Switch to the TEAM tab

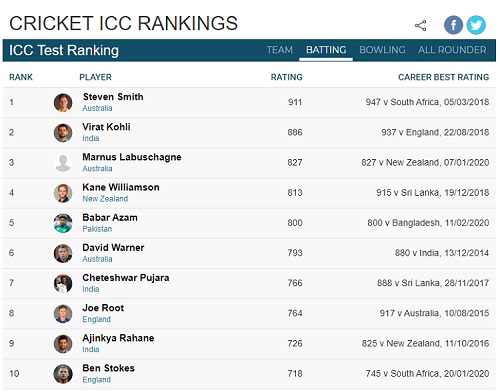pyautogui.click(x=279, y=50)
